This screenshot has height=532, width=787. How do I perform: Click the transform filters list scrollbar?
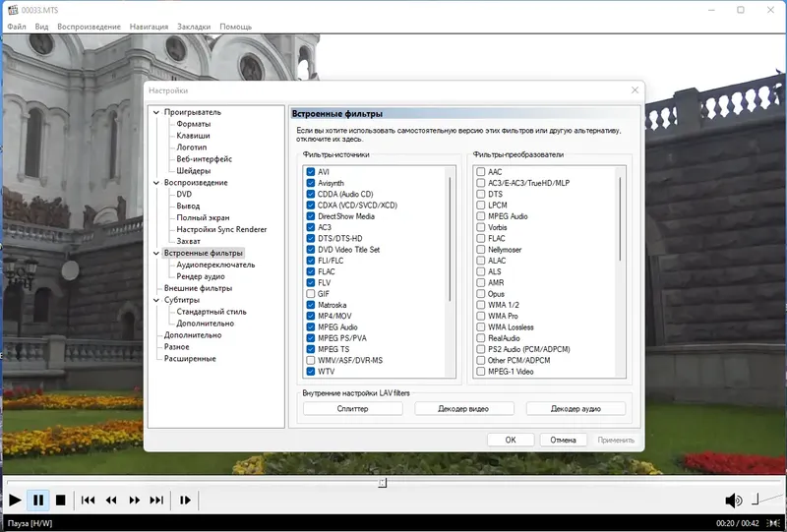(x=621, y=219)
